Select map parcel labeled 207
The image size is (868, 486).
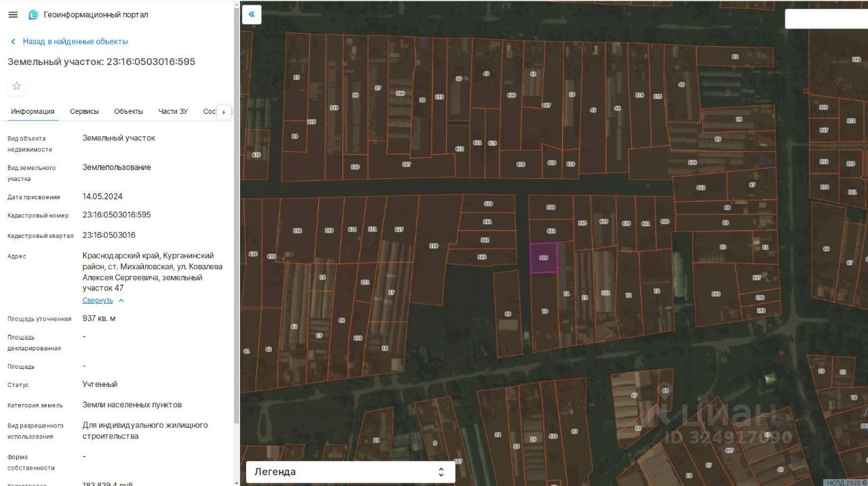pyautogui.click(x=407, y=165)
